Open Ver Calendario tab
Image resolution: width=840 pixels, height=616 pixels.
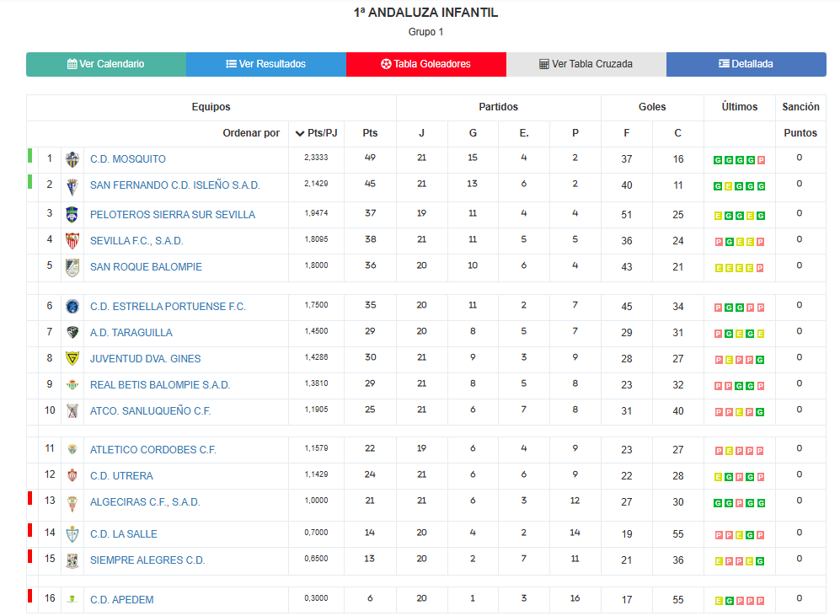coord(106,64)
